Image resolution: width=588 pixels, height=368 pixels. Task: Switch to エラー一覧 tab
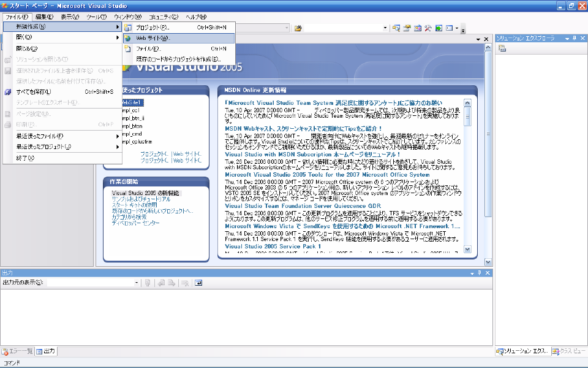click(17, 351)
